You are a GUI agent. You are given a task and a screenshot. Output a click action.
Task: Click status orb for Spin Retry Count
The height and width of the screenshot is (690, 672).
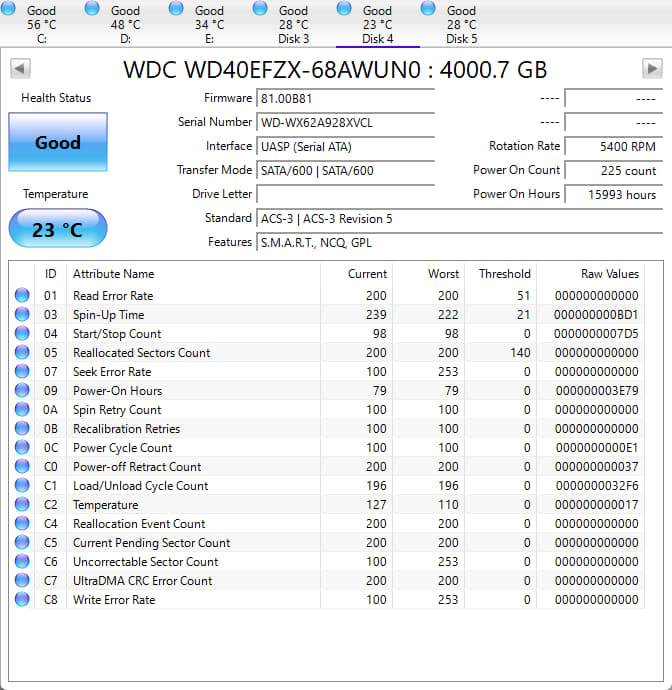[x=22, y=409]
